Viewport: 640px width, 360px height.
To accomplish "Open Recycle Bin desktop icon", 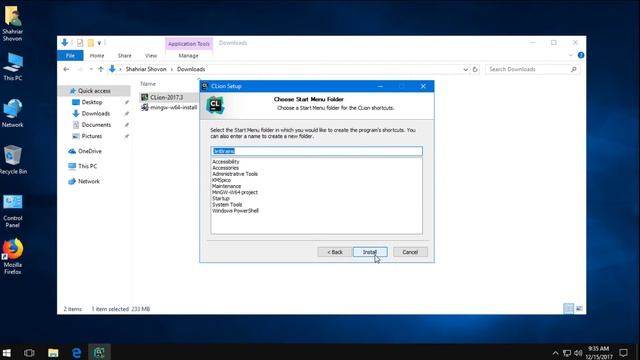I will 13,160.
